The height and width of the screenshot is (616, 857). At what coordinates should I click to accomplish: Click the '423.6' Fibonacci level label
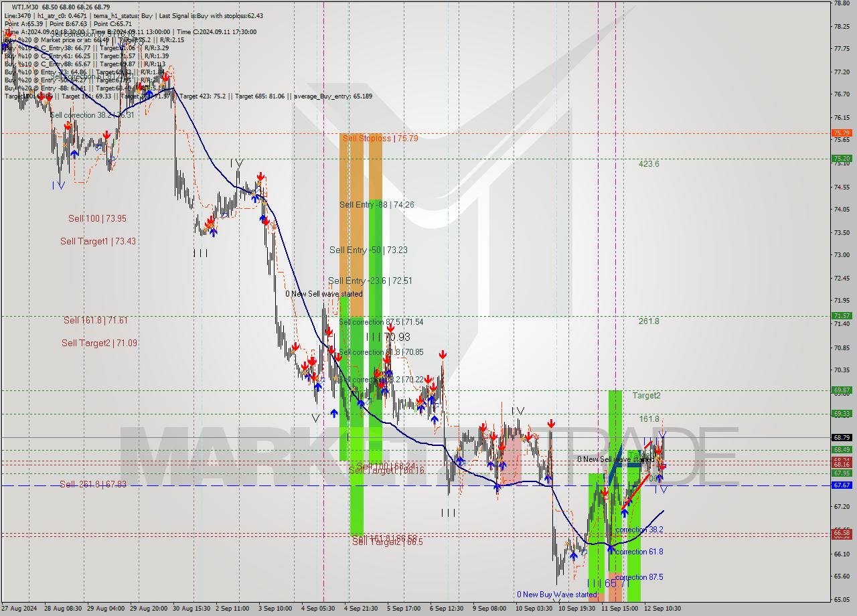pyautogui.click(x=649, y=163)
